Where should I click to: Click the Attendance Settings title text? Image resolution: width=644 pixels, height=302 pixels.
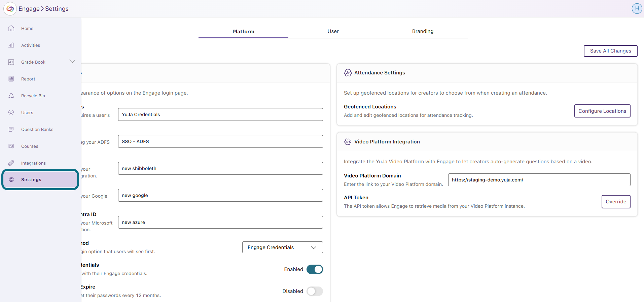[380, 73]
